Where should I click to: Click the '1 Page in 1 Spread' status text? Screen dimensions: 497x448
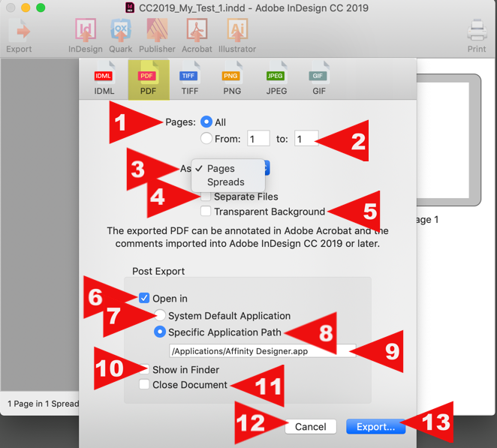click(x=43, y=404)
